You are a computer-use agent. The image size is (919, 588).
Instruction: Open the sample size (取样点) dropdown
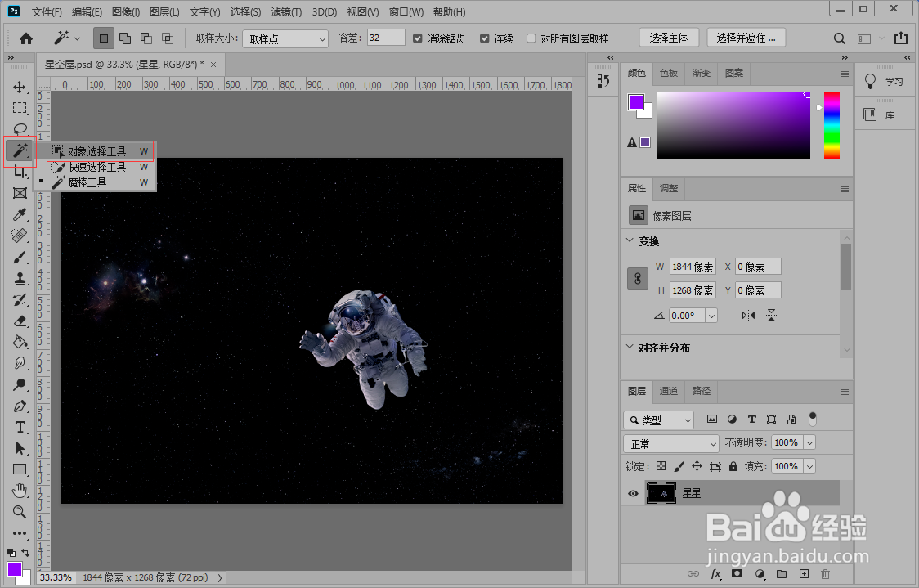tap(285, 38)
